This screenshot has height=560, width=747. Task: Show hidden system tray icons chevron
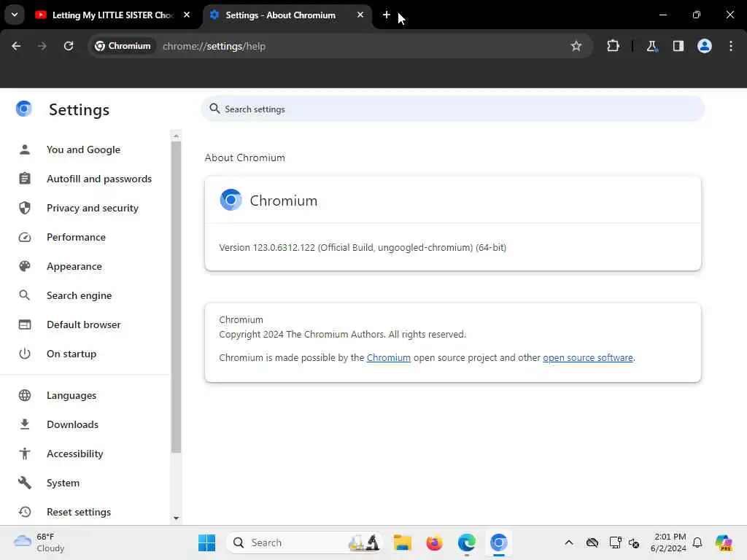569,542
